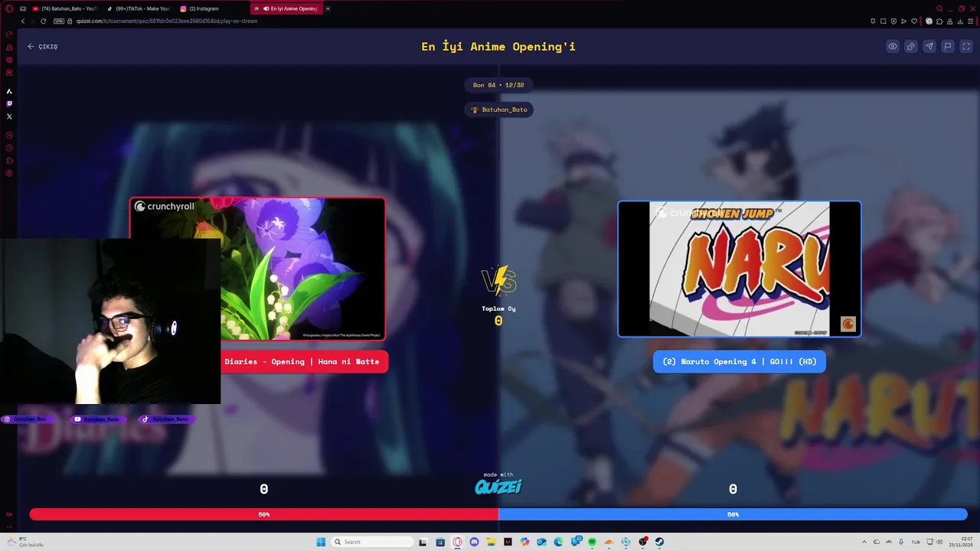Click the flag report icon
The image size is (980, 551).
(948, 46)
